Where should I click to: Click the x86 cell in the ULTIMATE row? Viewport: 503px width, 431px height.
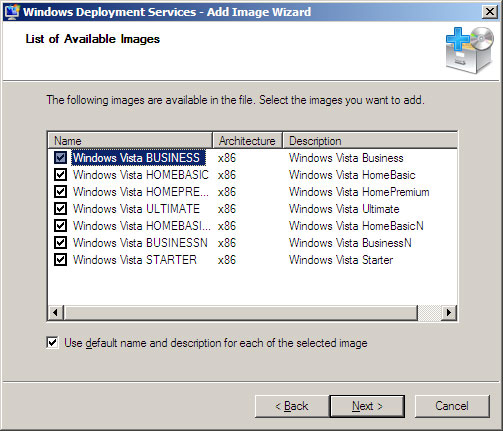tap(227, 209)
